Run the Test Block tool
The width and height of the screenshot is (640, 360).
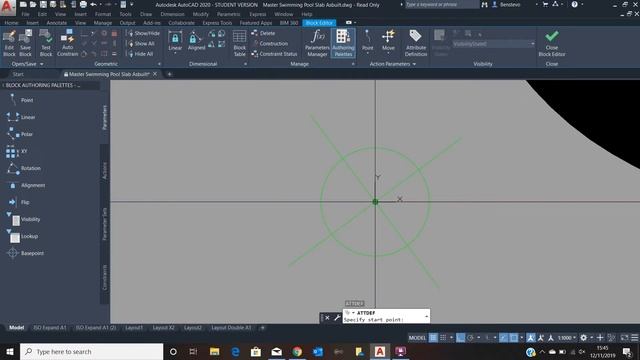pos(46,43)
